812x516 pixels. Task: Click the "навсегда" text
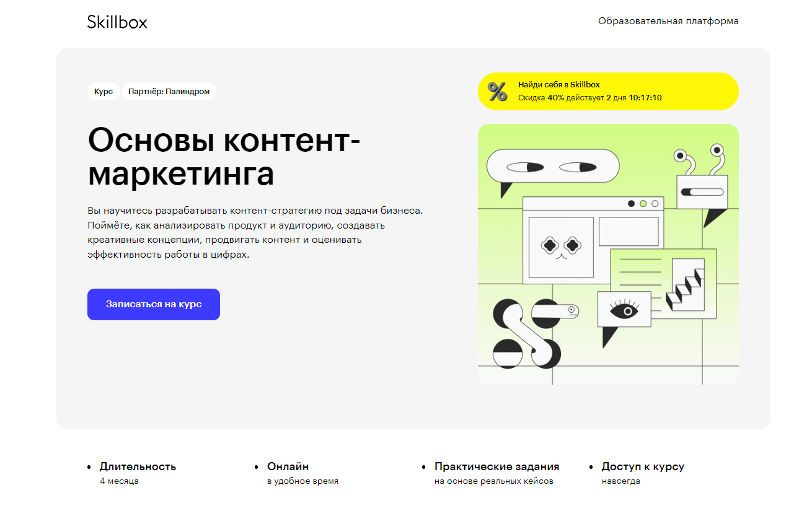620,481
